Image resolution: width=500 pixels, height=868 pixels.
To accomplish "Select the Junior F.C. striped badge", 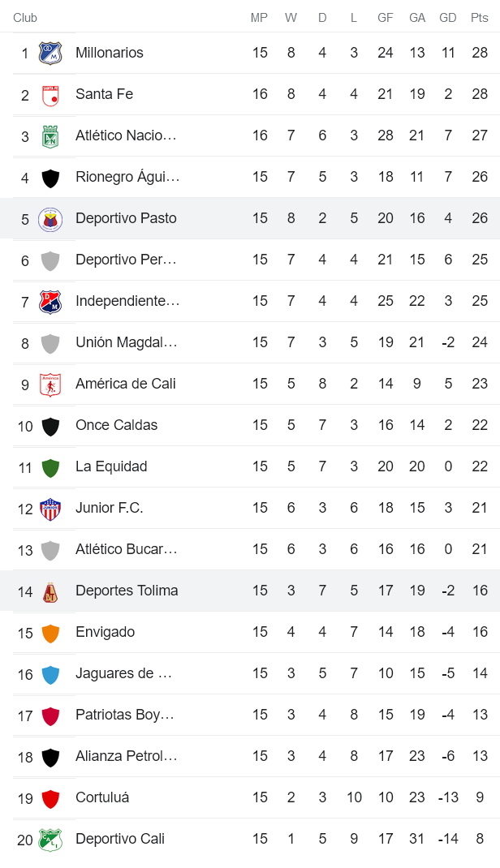I will [50, 508].
